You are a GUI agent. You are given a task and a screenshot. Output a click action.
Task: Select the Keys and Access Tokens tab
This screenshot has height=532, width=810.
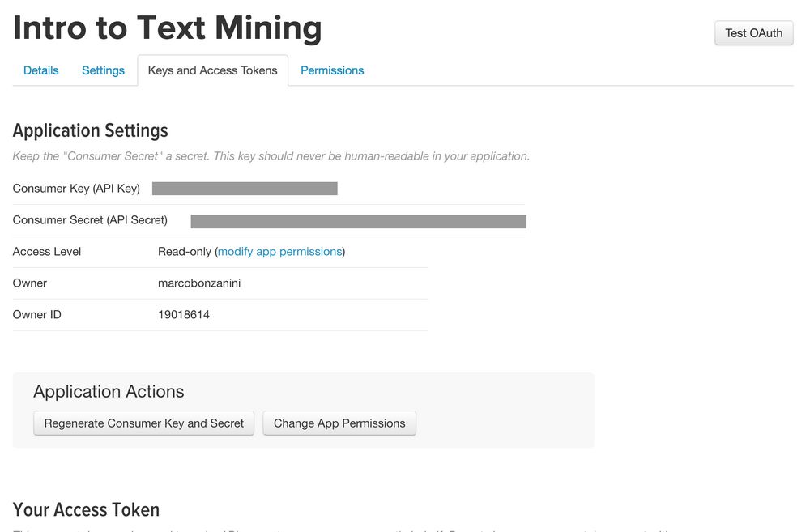(212, 70)
